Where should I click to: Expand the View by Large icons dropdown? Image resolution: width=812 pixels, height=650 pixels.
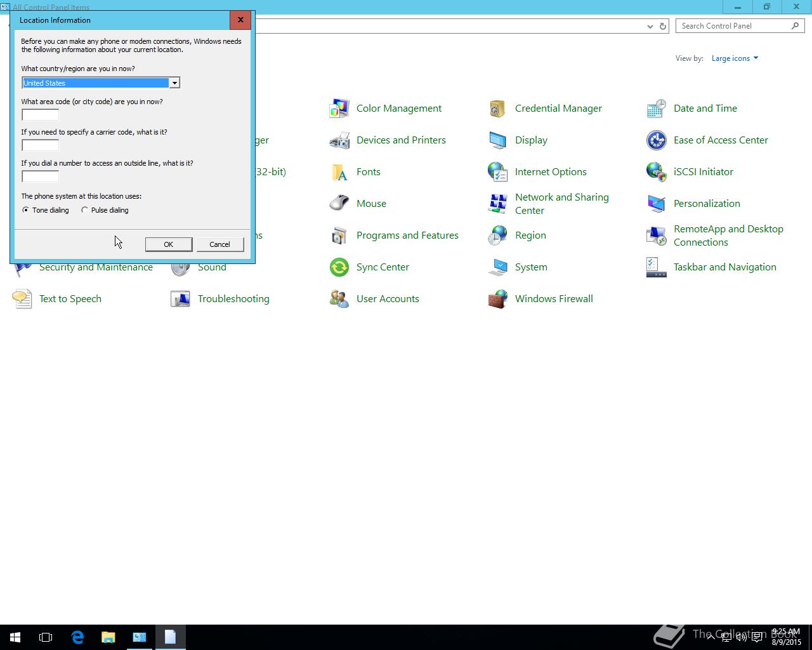(x=735, y=58)
